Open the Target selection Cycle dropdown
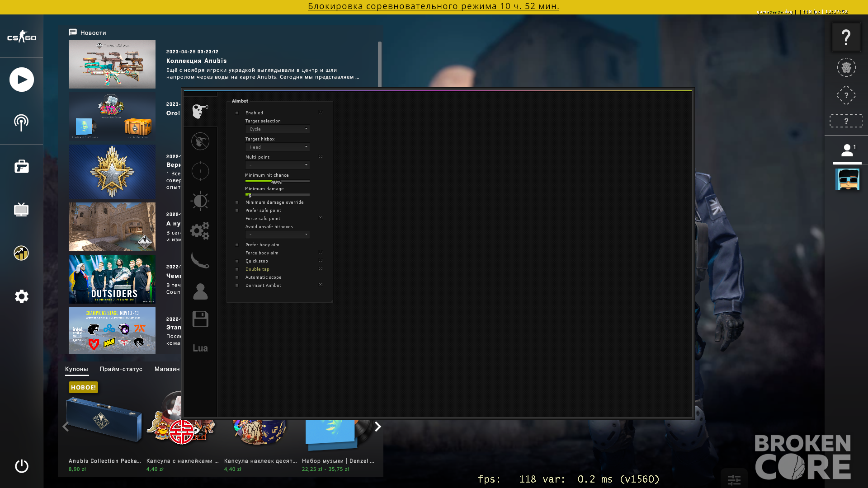The width and height of the screenshot is (868, 488). pos(278,129)
